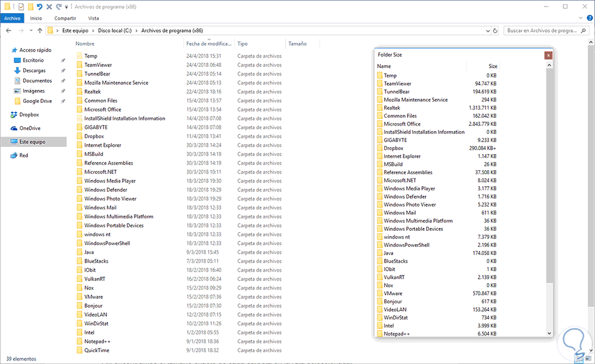
Task: Click the pin icon next to Descargas
Action: coord(63,71)
